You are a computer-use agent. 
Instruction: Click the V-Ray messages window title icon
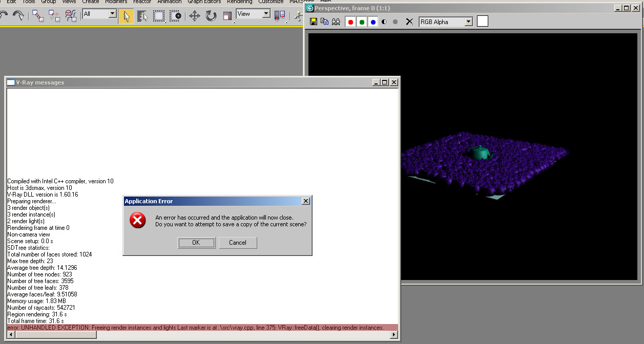click(x=11, y=82)
